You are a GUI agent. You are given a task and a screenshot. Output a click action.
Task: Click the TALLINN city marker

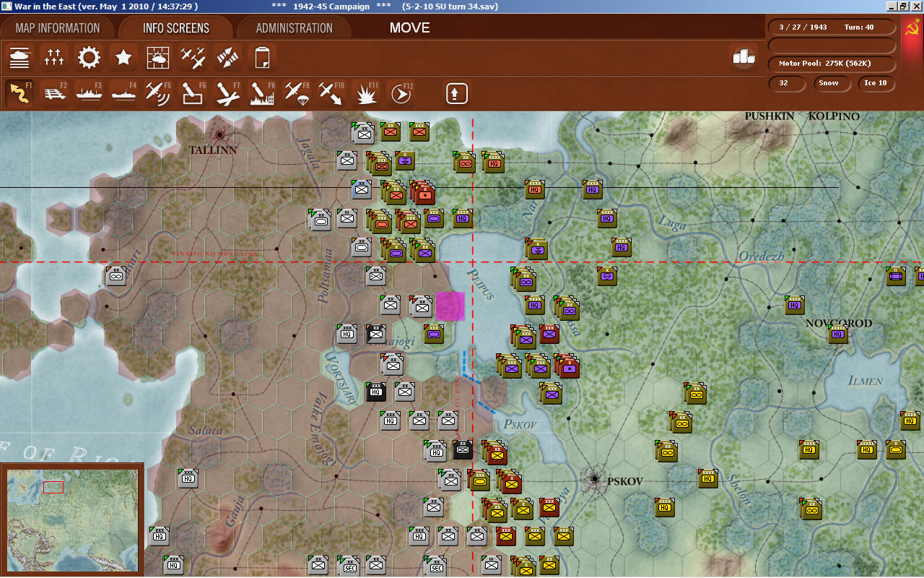pos(219,134)
